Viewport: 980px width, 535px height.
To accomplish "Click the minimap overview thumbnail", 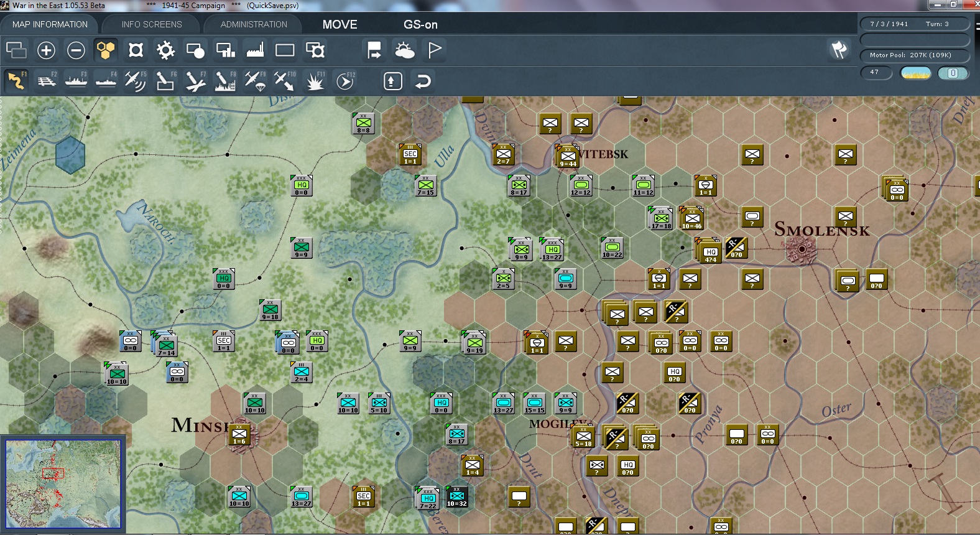I will click(x=63, y=484).
